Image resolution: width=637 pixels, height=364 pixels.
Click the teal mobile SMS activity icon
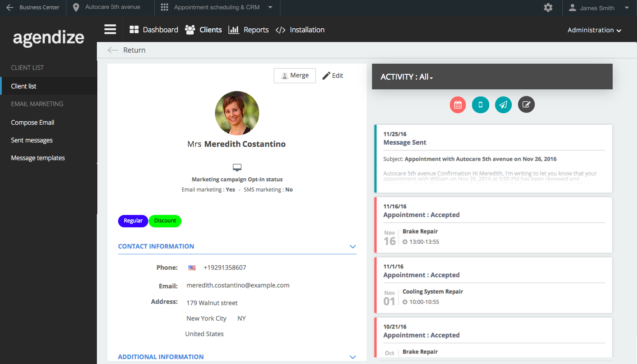click(480, 105)
